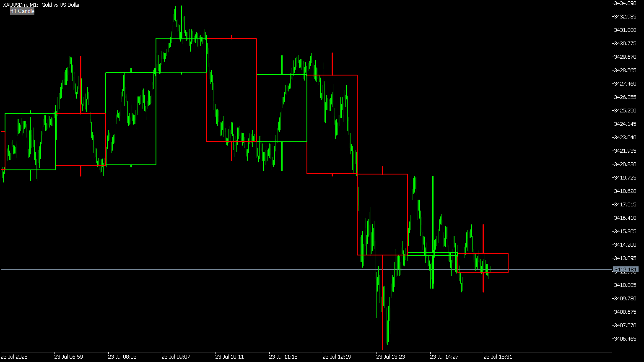644x362 pixels.
Task: Click the 3425.250 price scale label
Action: (625, 111)
